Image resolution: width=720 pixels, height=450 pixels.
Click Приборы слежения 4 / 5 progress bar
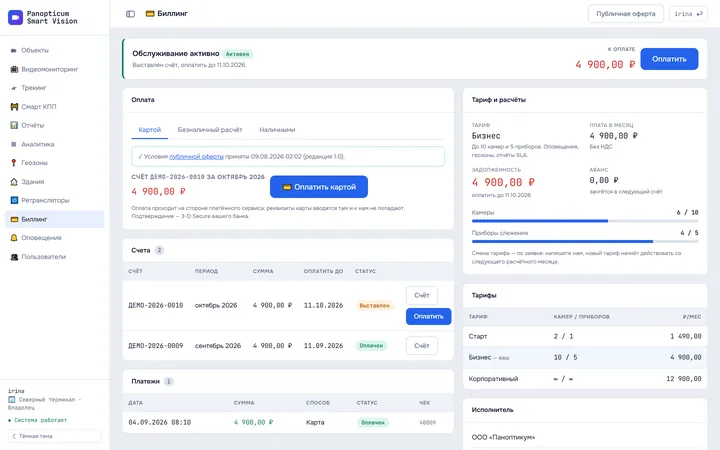[585, 241]
